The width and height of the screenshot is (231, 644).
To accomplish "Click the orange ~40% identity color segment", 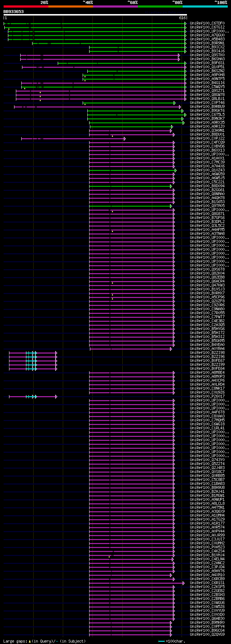I will tap(71, 6).
